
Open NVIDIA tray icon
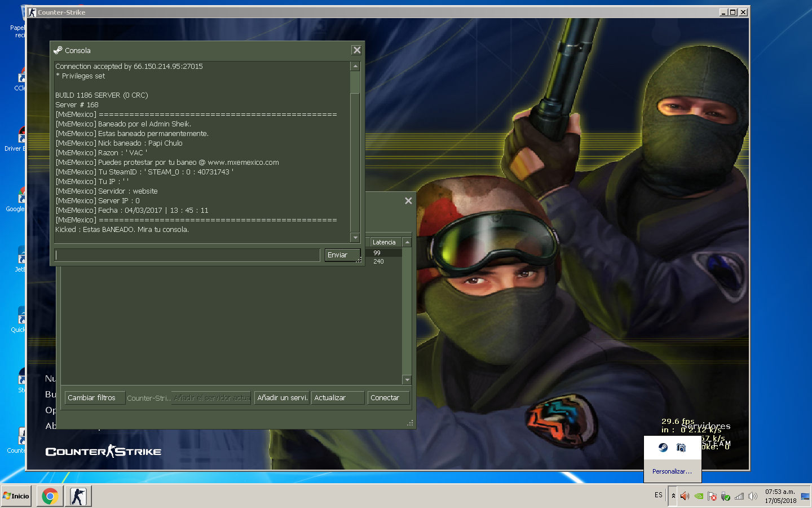[699, 496]
